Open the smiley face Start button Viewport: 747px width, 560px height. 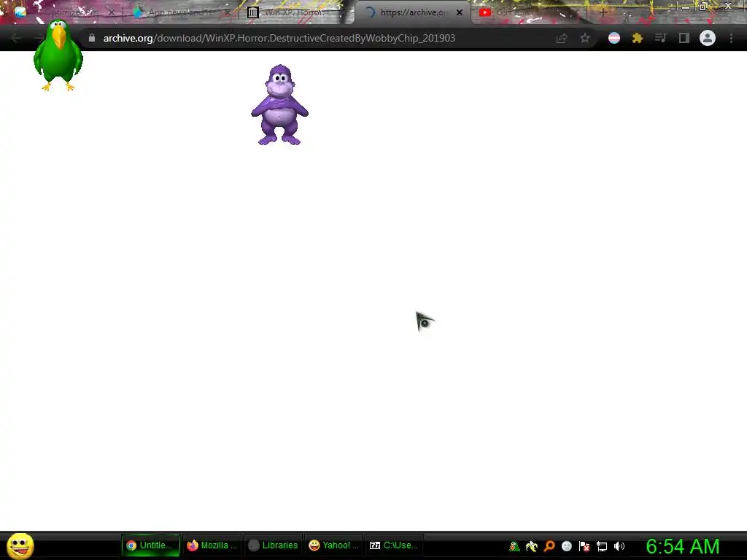coord(20,545)
